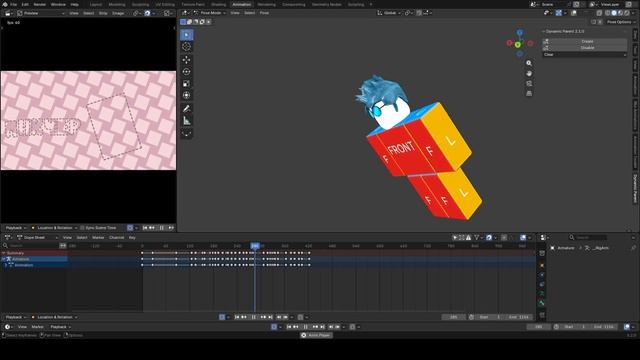
Task: Activate the Transform tool in viewport toolbar
Action: [187, 95]
